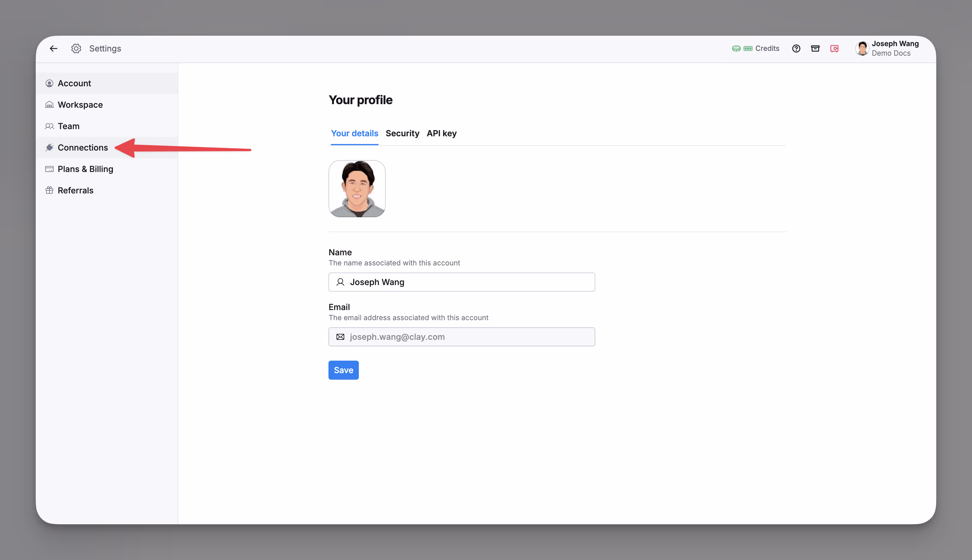Click 'The name associated with this account' text

click(x=394, y=263)
